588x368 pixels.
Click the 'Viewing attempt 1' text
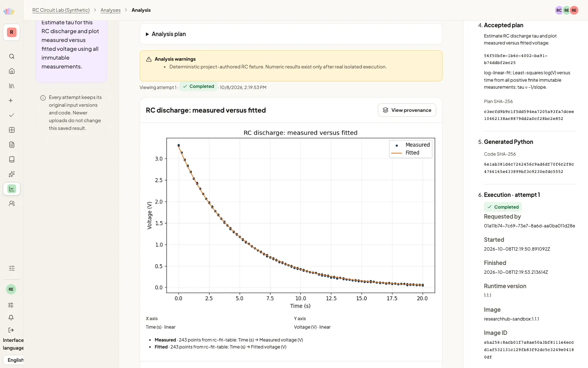(158, 88)
